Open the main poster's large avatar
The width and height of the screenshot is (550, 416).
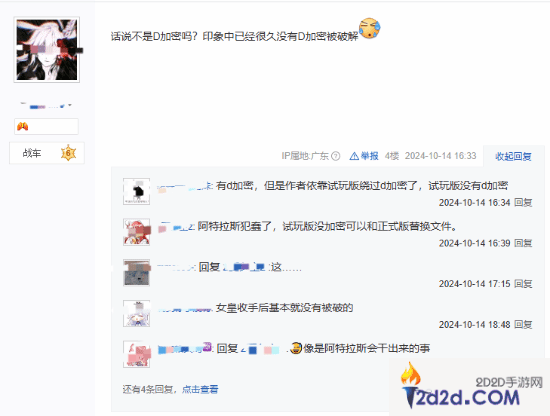pos(47,49)
